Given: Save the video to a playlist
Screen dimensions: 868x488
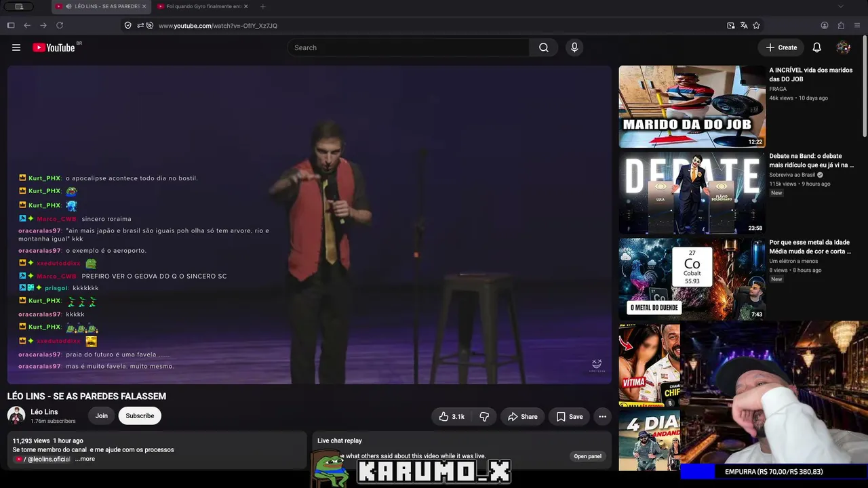Looking at the screenshot, I should click(570, 417).
